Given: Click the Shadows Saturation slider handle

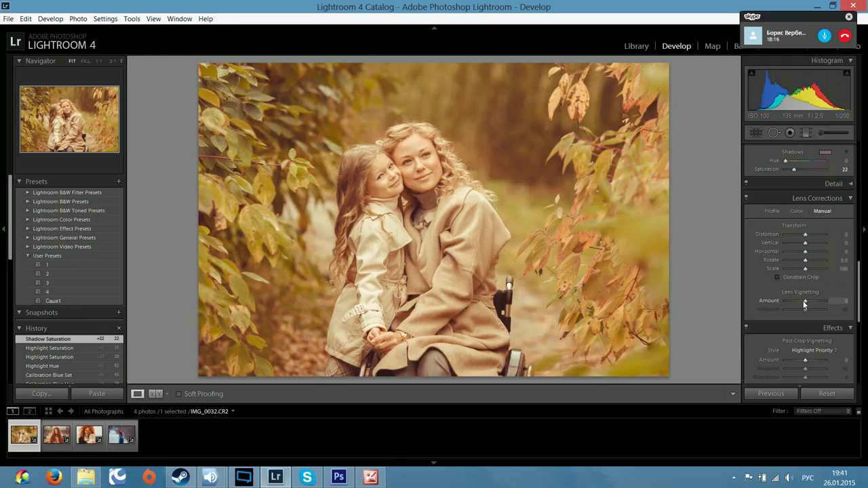Looking at the screenshot, I should 794,169.
